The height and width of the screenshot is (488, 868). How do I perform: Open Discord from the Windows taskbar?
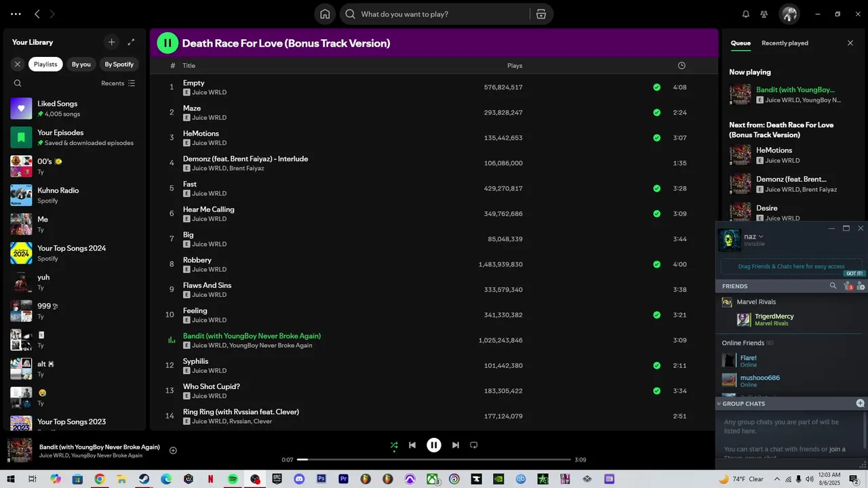tap(299, 479)
